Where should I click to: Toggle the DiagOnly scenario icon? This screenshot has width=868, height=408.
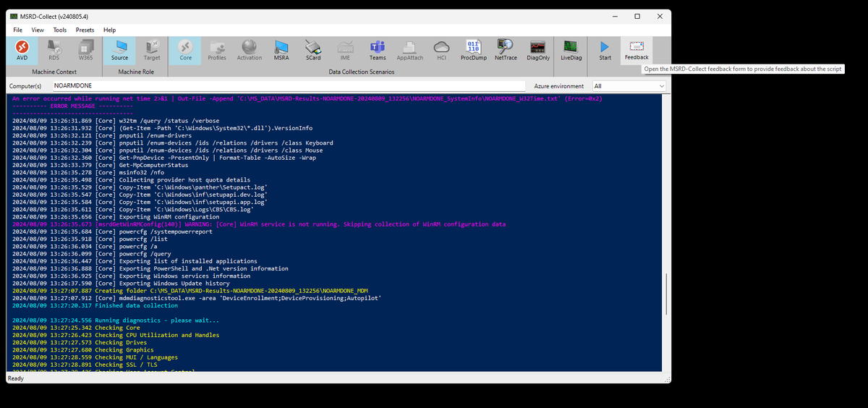point(538,50)
